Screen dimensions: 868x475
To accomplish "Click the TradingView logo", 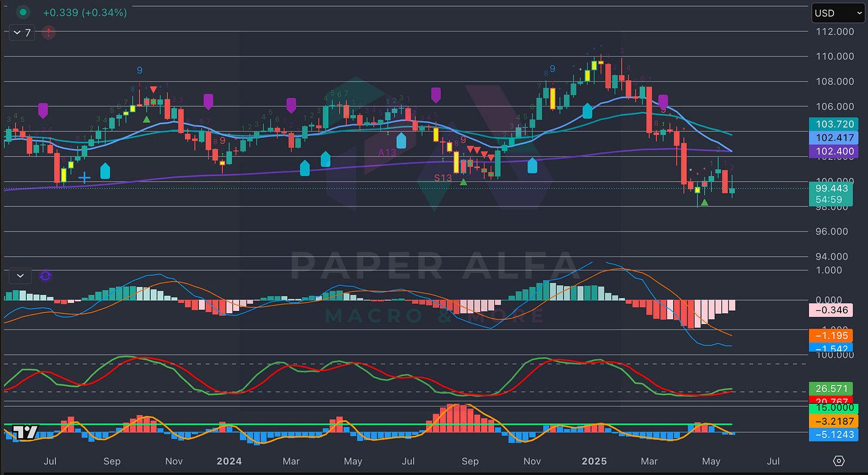I will coord(26,432).
